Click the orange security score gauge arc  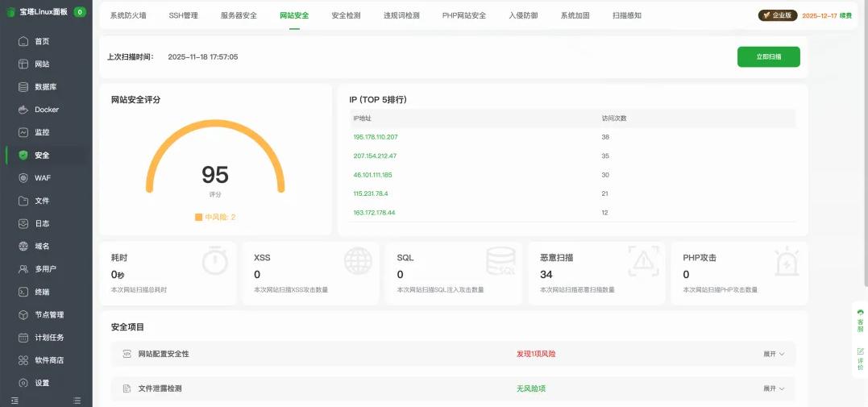215,123
